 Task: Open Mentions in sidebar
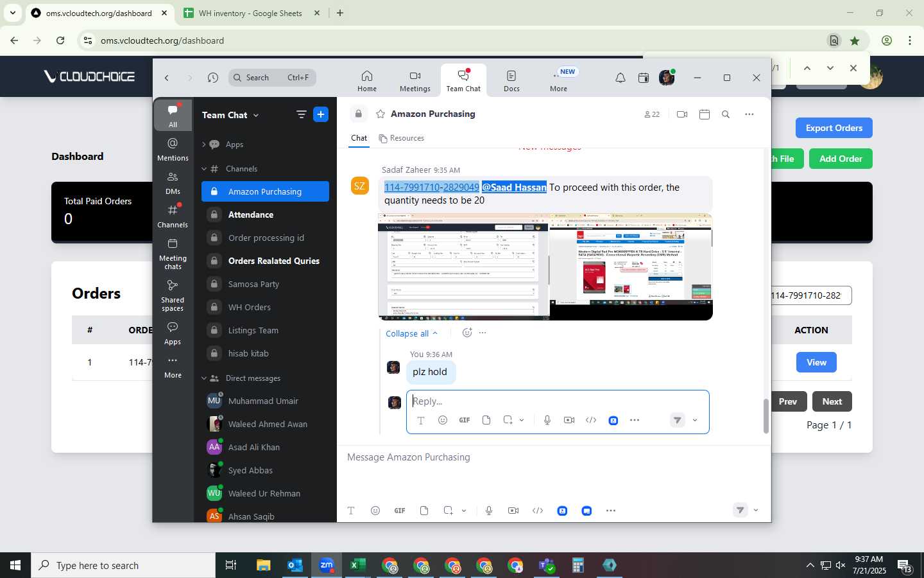pyautogui.click(x=173, y=149)
